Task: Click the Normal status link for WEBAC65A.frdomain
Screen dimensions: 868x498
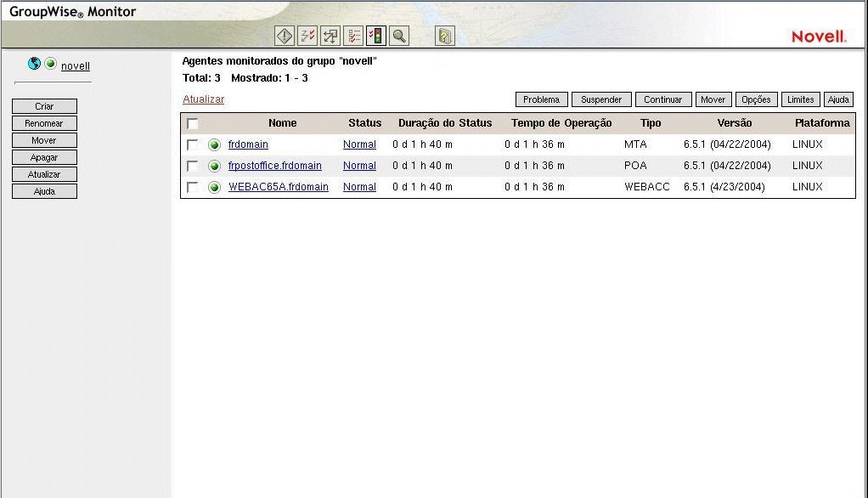Action: [359, 187]
